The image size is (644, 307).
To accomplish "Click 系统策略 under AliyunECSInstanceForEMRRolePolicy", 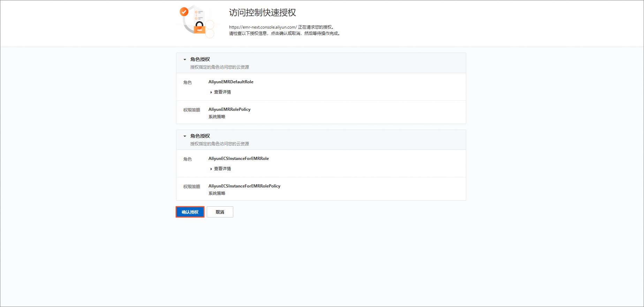I will [217, 193].
